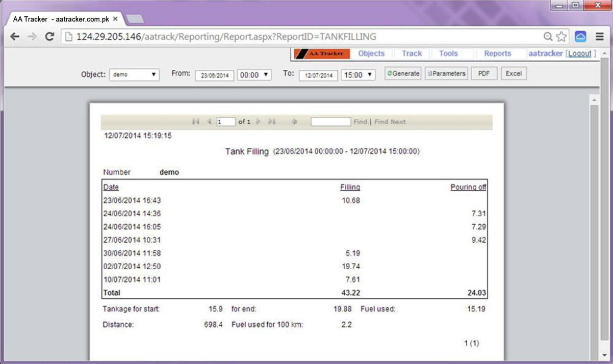
Task: Click the Find search text field
Action: point(330,122)
